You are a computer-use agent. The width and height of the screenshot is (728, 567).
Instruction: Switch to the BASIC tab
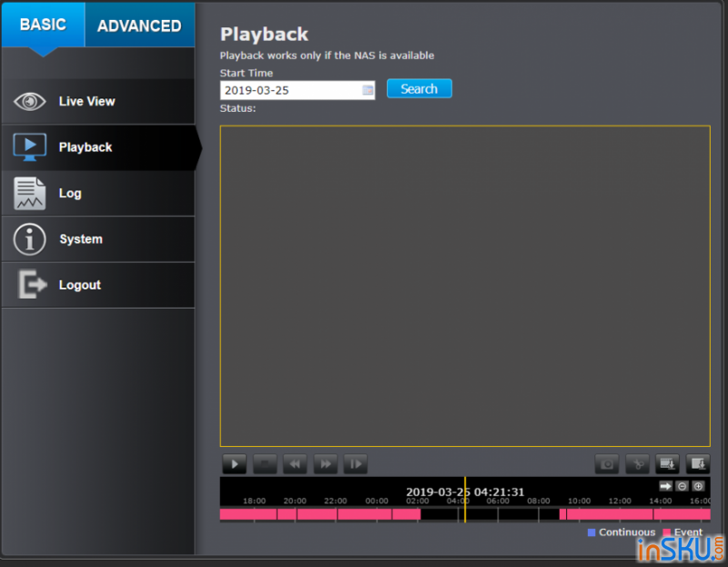[x=43, y=25]
